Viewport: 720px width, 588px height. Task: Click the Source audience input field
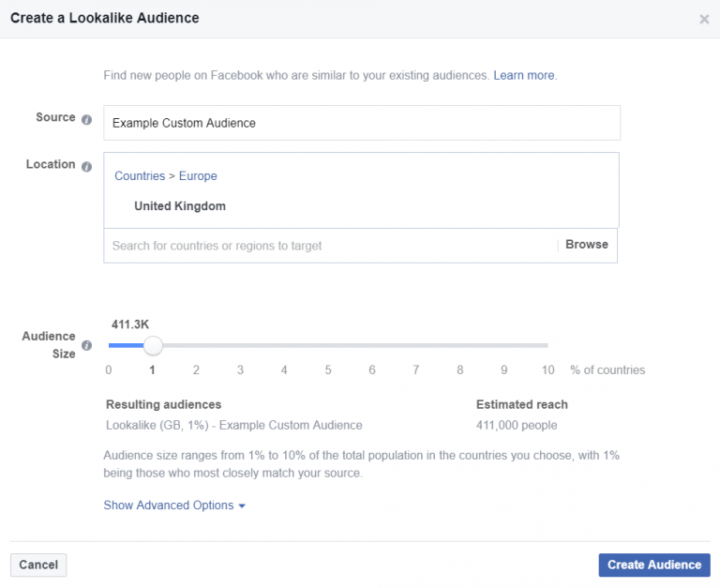tap(361, 123)
